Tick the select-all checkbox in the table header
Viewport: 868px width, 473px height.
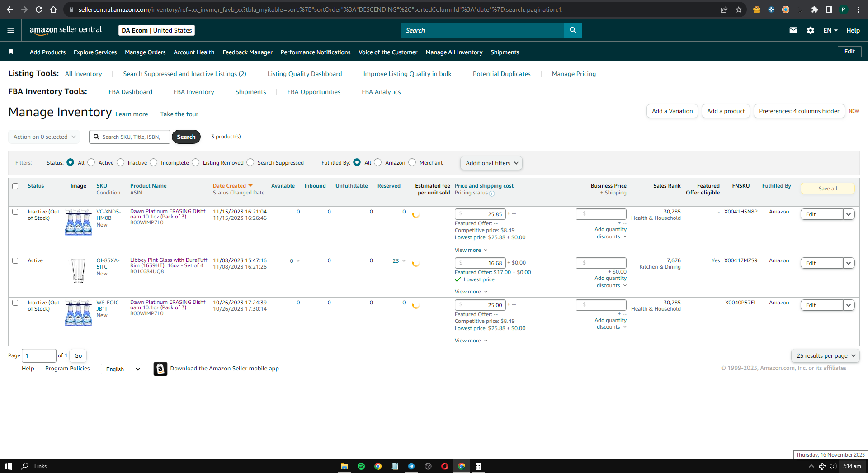[15, 186]
